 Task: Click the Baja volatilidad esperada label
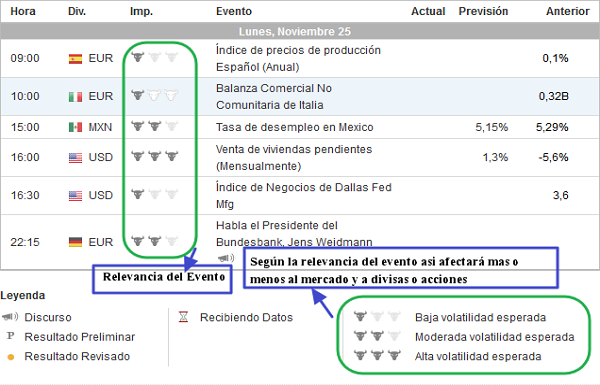[481, 317]
